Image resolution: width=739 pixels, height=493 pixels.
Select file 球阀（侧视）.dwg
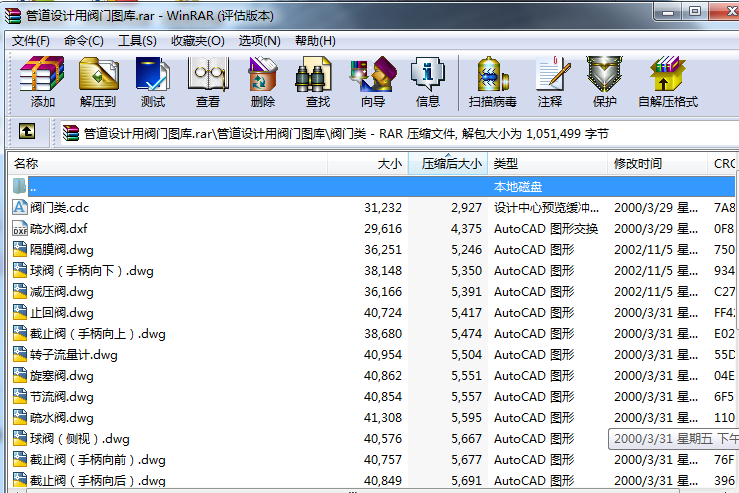(80, 439)
